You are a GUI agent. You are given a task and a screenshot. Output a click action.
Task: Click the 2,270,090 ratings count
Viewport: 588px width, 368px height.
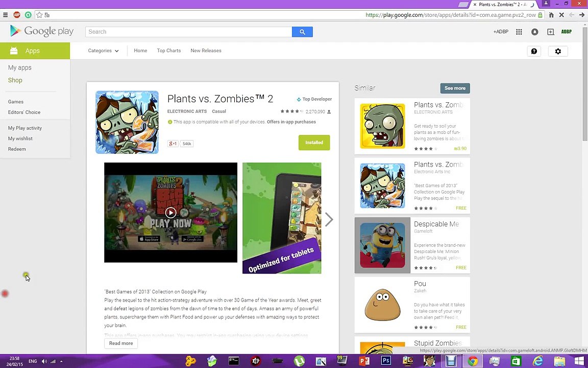315,111
